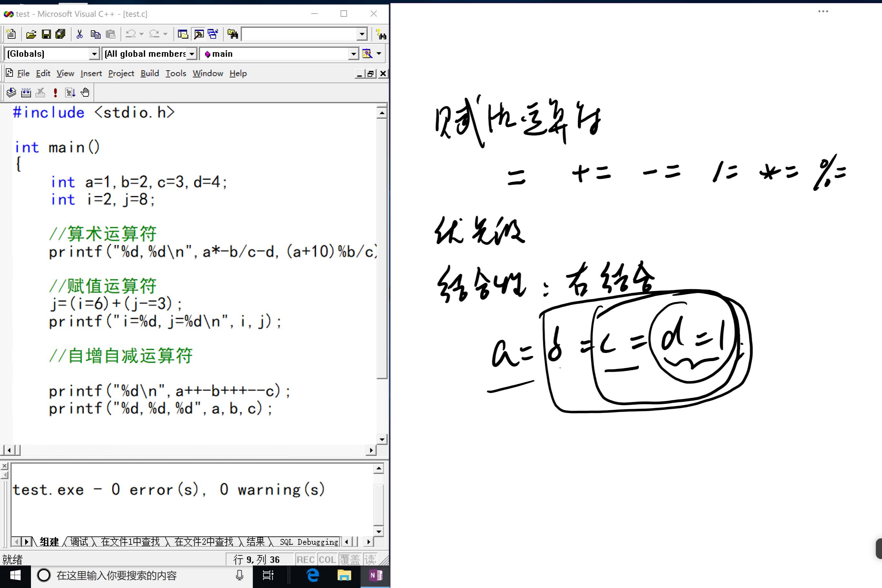Click Find in Files binoculars icon
Image resolution: width=882 pixels, height=588 pixels.
point(232,34)
